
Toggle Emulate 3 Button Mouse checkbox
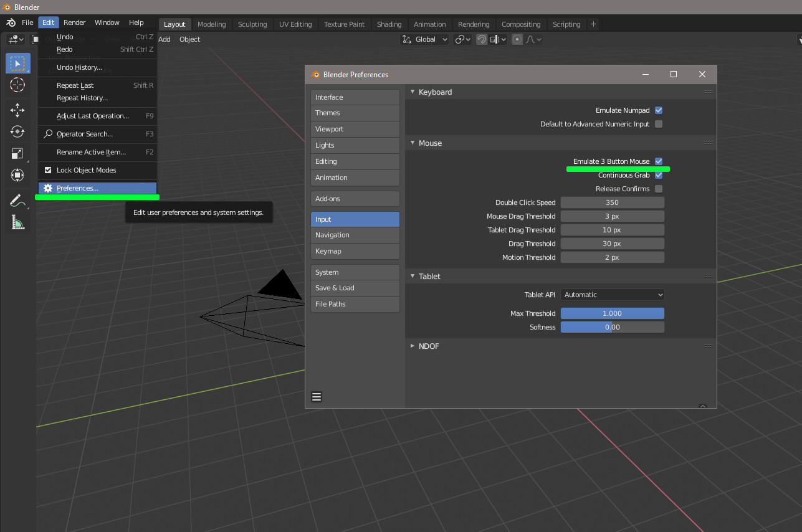pyautogui.click(x=659, y=161)
